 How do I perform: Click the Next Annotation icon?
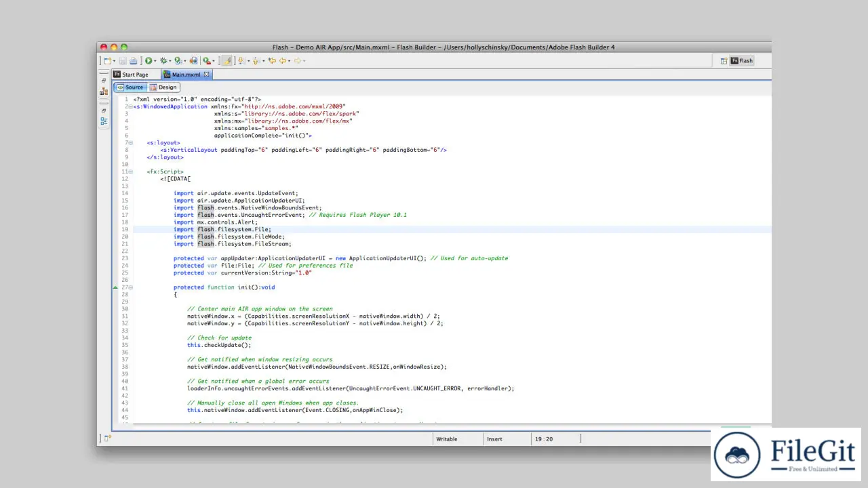click(x=241, y=61)
